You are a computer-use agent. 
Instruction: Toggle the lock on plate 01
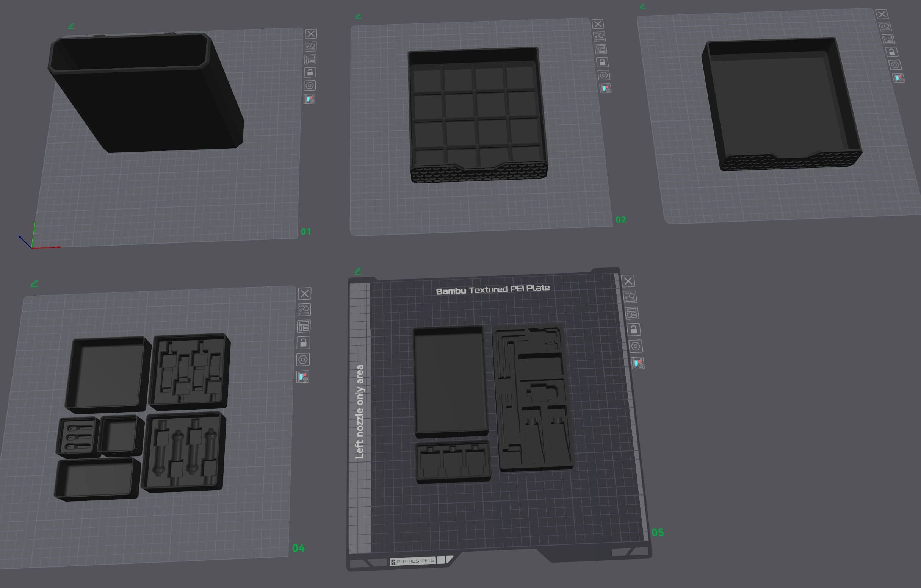tap(310, 72)
